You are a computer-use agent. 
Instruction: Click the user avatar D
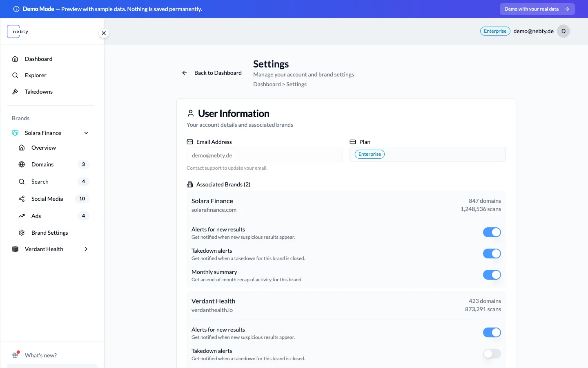coord(563,31)
